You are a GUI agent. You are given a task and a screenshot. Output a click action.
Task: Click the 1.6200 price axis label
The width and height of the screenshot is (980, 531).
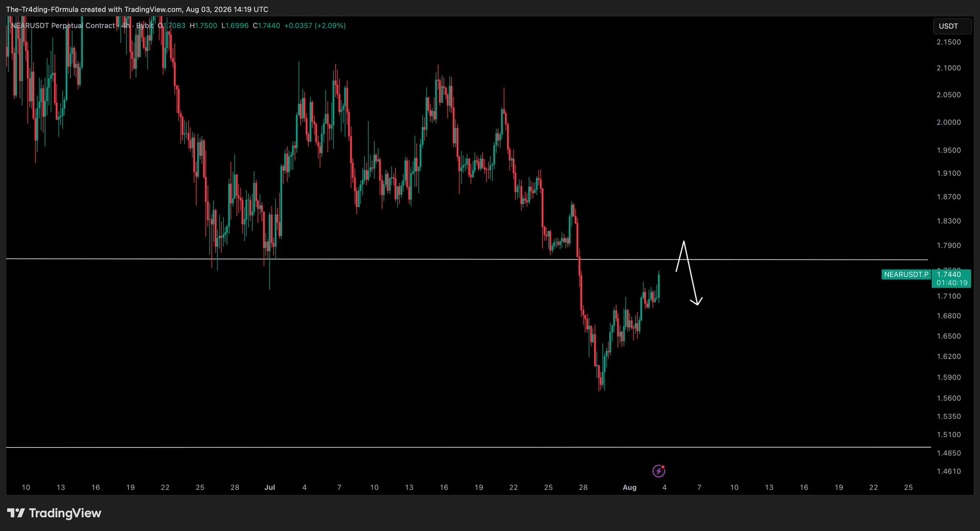click(x=949, y=357)
